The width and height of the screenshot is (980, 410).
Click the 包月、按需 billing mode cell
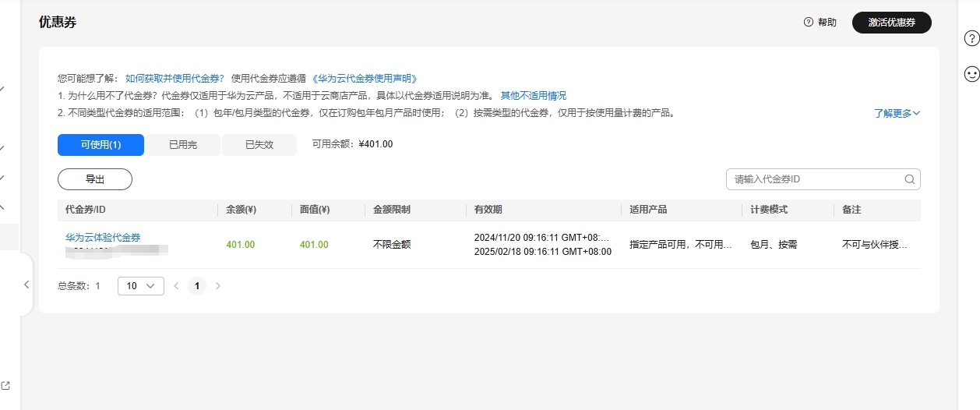tap(774, 245)
